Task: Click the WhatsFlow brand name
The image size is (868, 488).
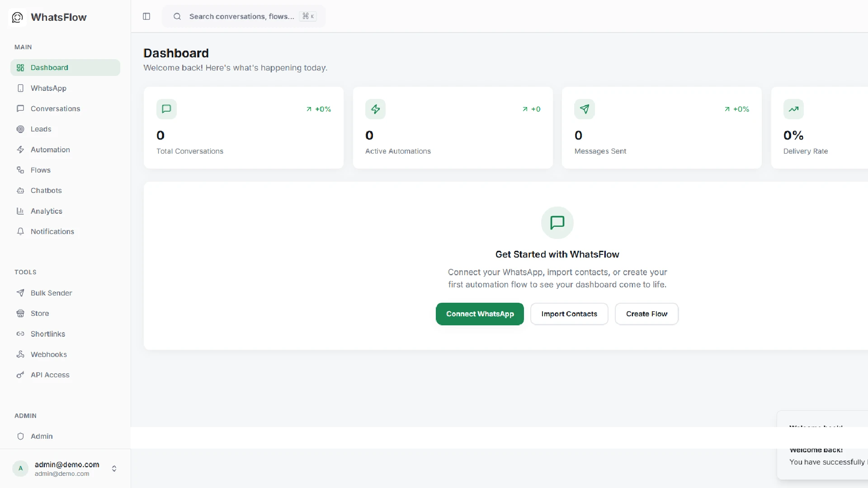Action: point(59,17)
